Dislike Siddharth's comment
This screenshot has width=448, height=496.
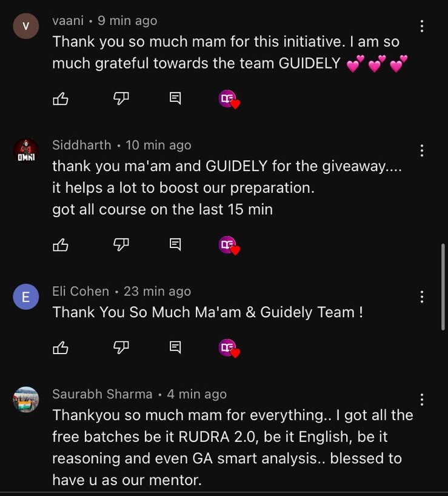[121, 245]
